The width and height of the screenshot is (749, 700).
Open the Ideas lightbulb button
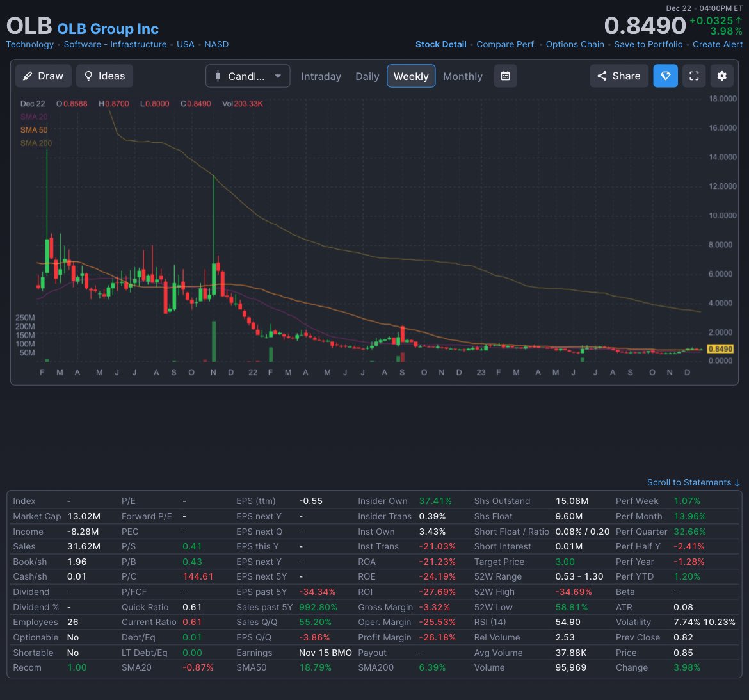[x=104, y=76]
